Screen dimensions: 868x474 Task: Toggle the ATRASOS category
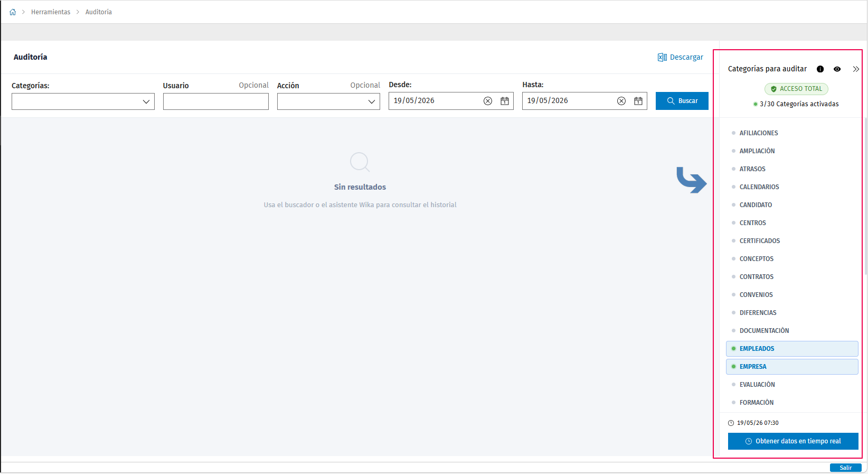[x=792, y=169]
